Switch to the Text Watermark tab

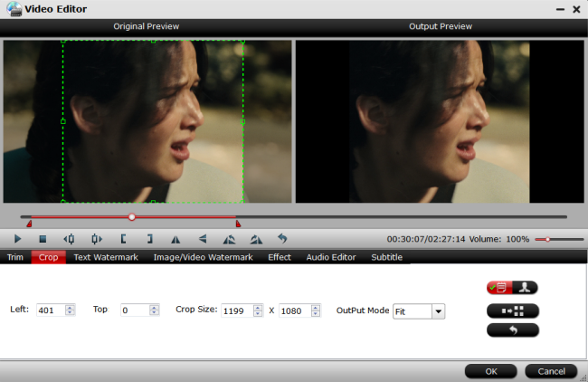[106, 257]
